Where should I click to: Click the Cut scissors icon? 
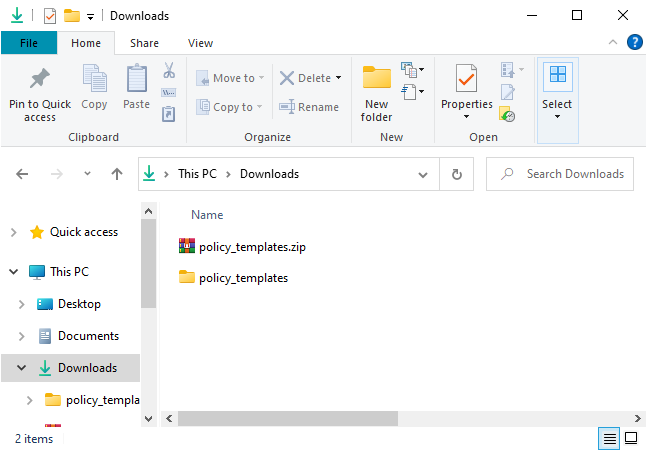pyautogui.click(x=169, y=70)
